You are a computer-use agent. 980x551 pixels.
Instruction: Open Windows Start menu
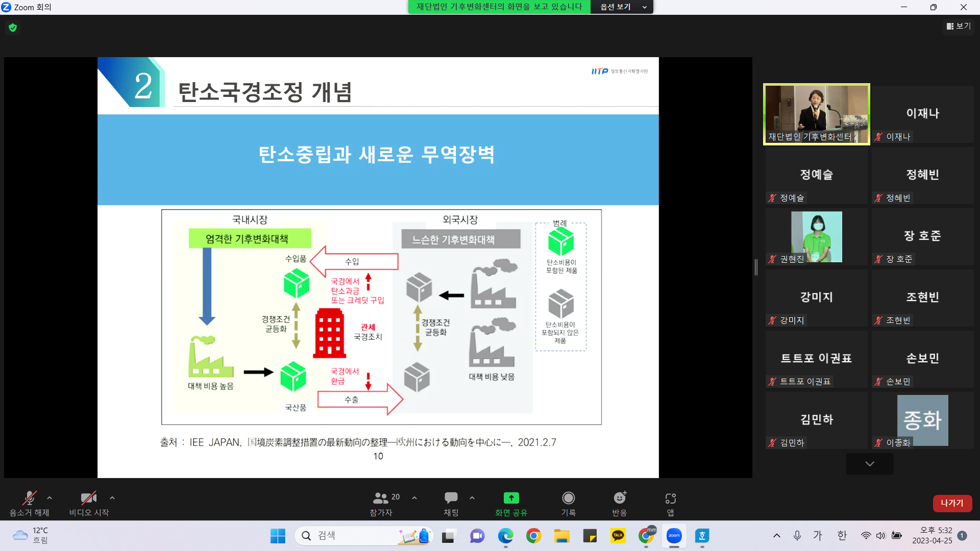pos(278,536)
